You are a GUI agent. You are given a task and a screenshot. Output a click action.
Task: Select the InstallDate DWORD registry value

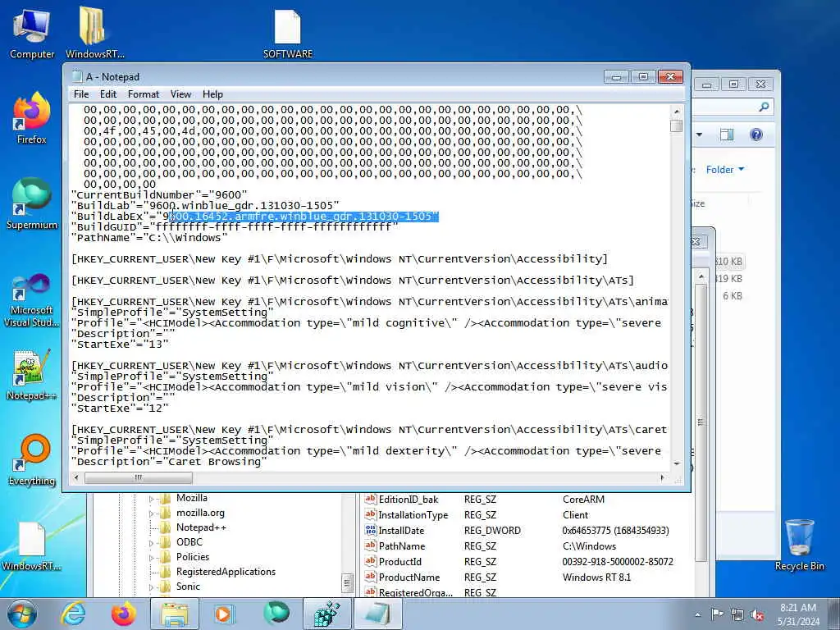coord(401,531)
